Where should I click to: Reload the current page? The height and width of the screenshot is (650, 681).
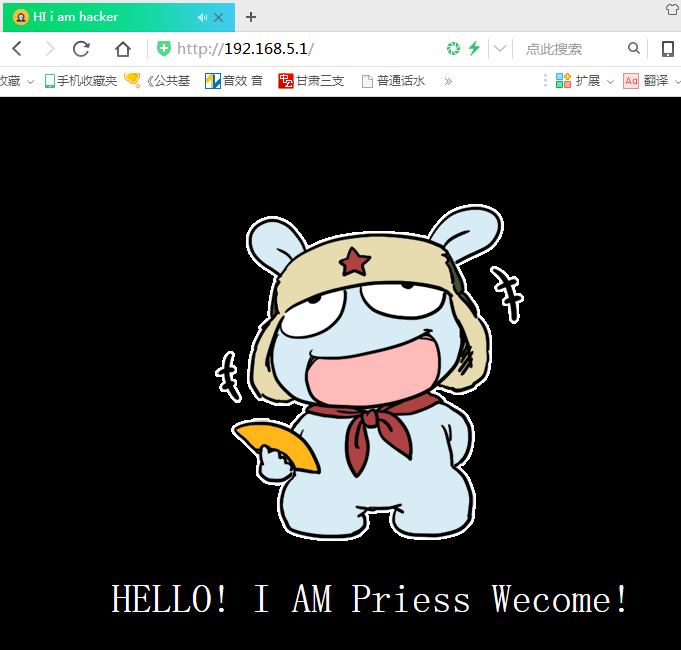pyautogui.click(x=81, y=49)
